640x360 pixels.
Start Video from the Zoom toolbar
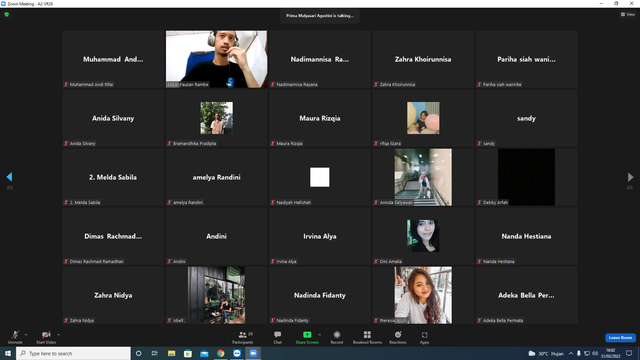46,337
